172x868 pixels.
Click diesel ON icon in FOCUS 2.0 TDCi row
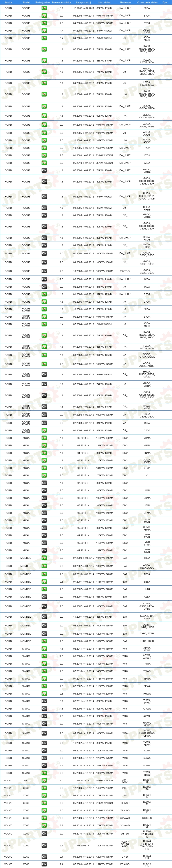point(44,271)
